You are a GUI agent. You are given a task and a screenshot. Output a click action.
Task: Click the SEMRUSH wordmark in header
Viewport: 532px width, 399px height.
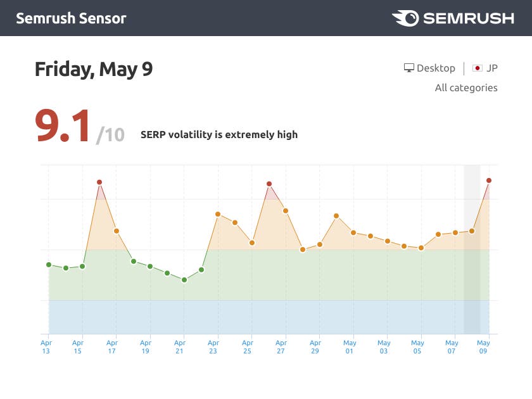click(x=469, y=18)
